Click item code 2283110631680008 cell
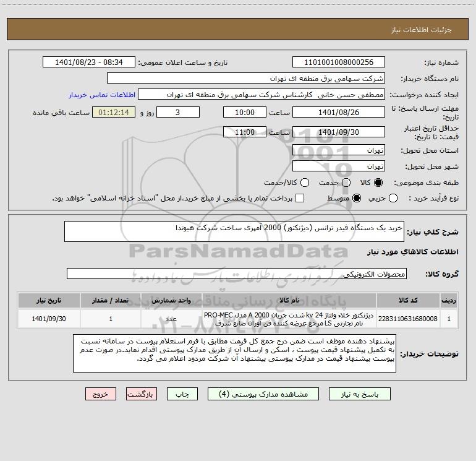This screenshot has width=476, height=461. (408, 319)
